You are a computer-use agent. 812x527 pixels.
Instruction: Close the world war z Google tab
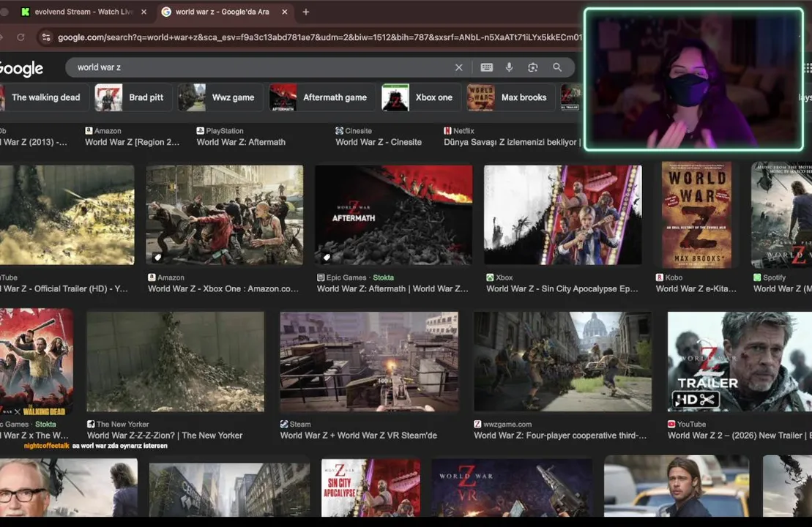[284, 12]
